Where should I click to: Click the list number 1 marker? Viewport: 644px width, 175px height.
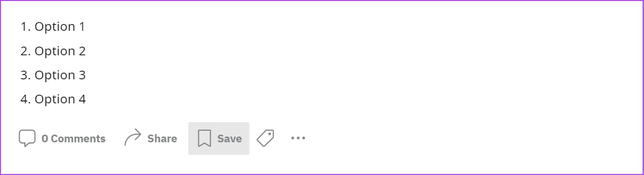tap(25, 27)
